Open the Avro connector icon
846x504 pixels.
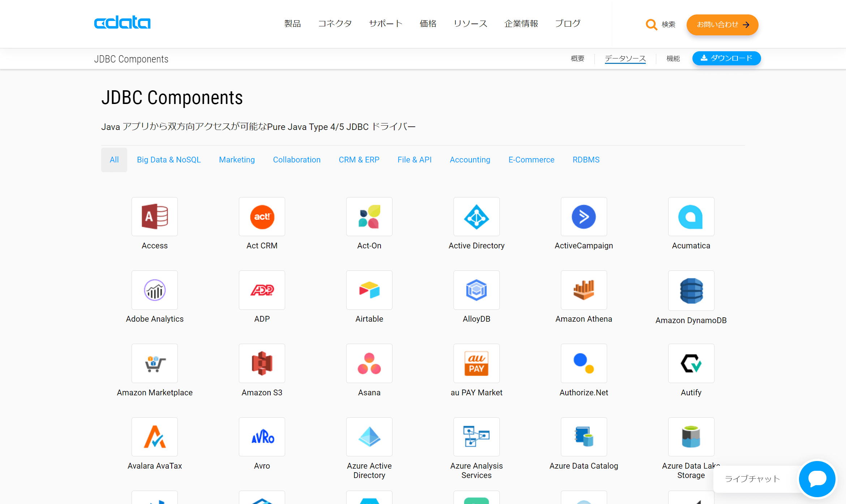[262, 437]
